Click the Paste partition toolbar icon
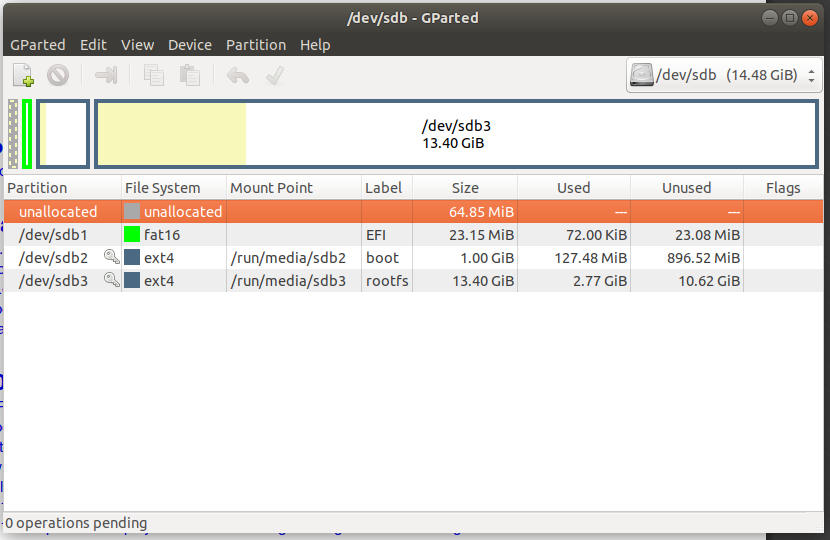Screen dimensions: 830x540 pyautogui.click(x=189, y=75)
